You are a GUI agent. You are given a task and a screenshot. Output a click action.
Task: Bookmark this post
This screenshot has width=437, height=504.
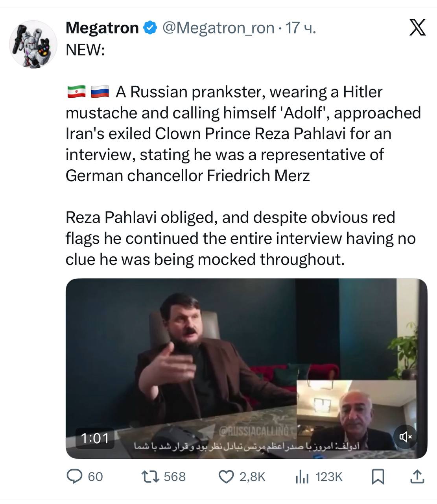click(378, 477)
